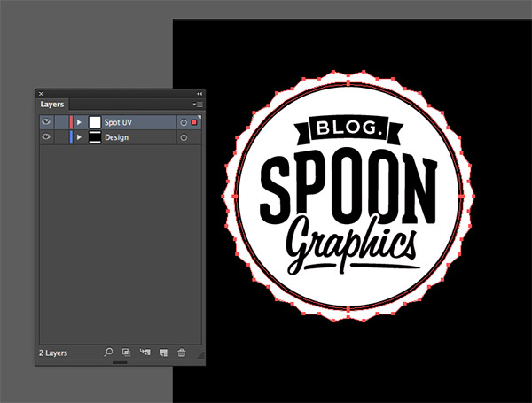Collapse the Layers panel with double arrows
This screenshot has width=532, height=403.
point(199,94)
